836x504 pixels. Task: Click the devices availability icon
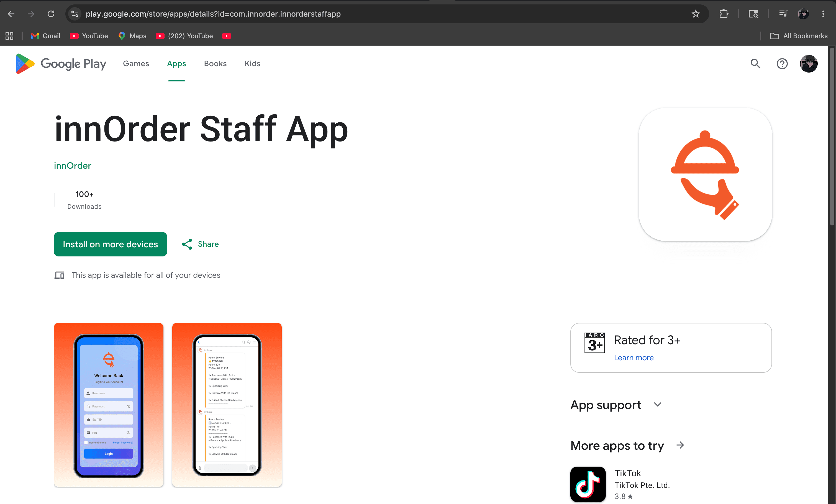(59, 275)
